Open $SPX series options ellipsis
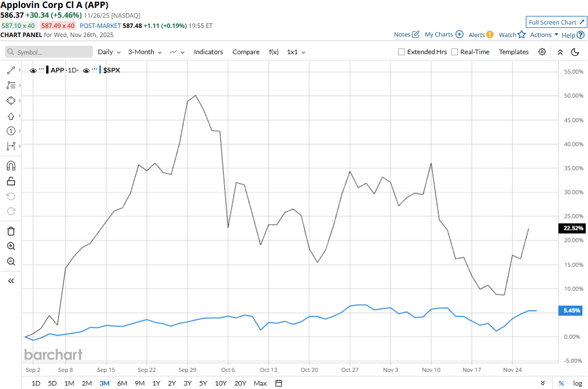This screenshot has width=588, height=389. click(x=95, y=70)
